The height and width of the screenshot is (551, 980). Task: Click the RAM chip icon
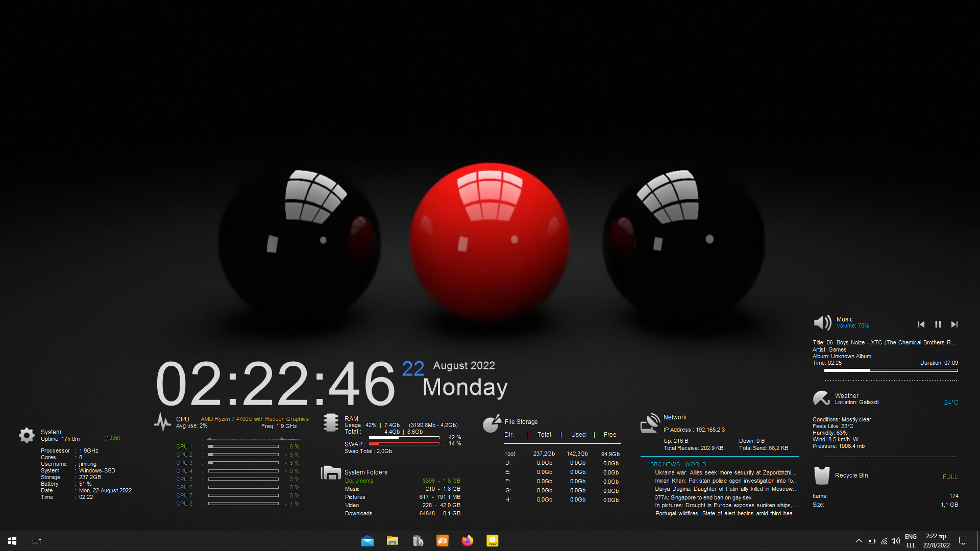331,422
